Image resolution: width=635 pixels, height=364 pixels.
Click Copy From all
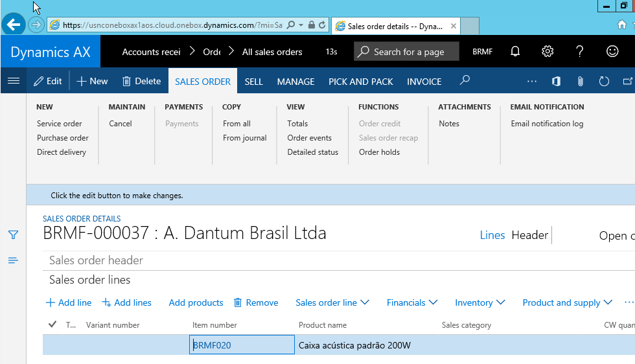[237, 124]
